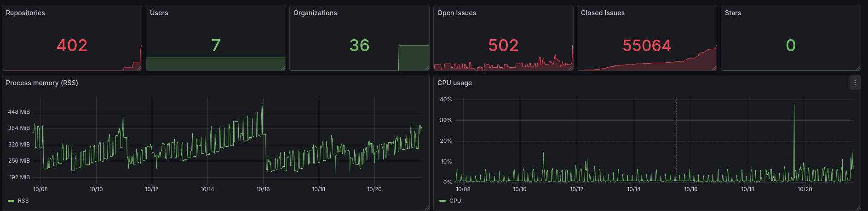868x211 pixels.
Task: Click the Open Issues panel title
Action: [457, 13]
